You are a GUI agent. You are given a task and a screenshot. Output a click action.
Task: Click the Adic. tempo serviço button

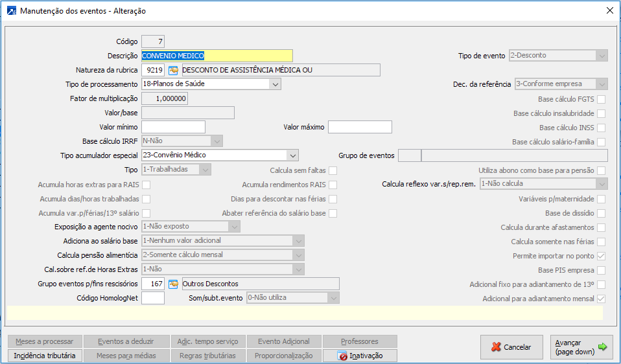[x=208, y=341]
